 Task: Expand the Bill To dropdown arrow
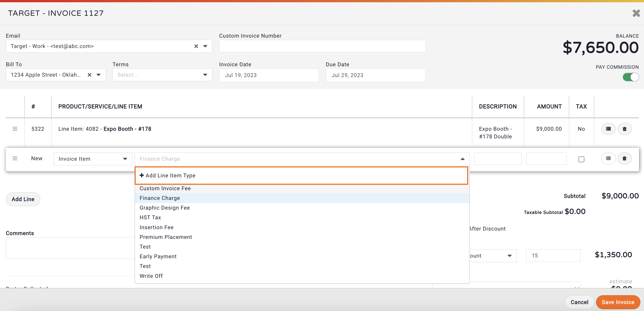[99, 75]
